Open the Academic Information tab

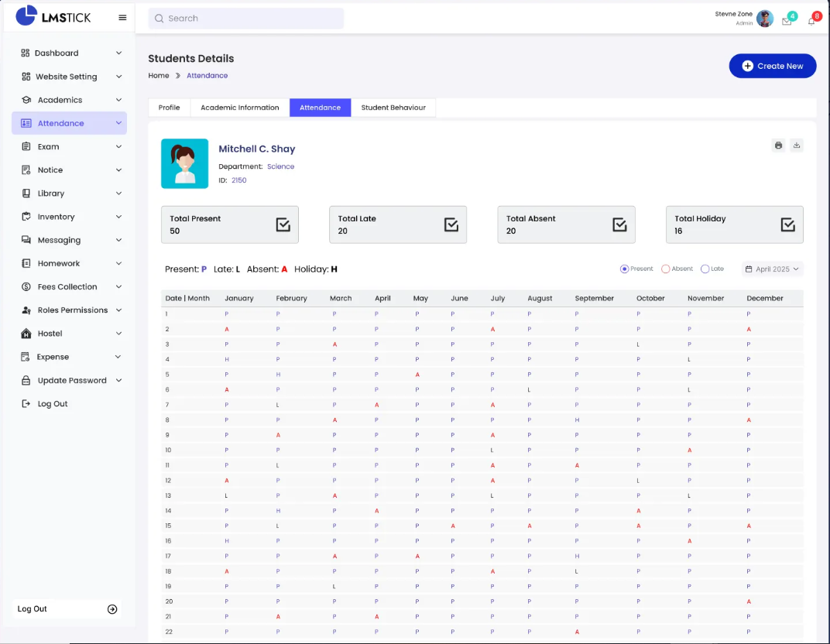tap(239, 108)
